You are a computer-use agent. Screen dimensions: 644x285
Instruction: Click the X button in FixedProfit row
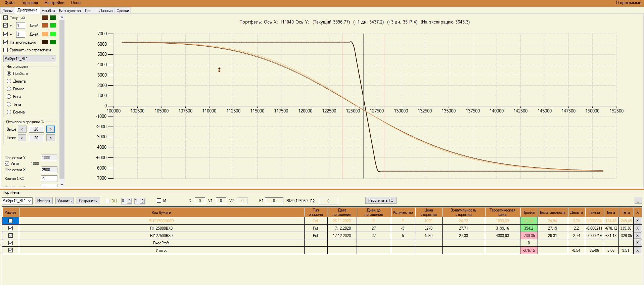coord(637,243)
